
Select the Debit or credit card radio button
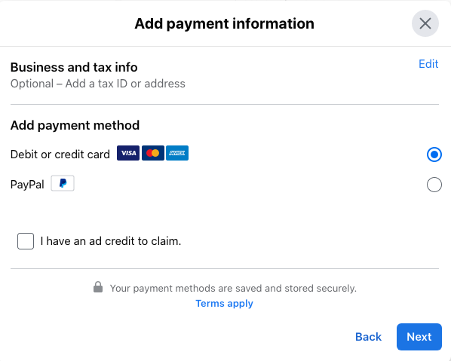point(434,154)
